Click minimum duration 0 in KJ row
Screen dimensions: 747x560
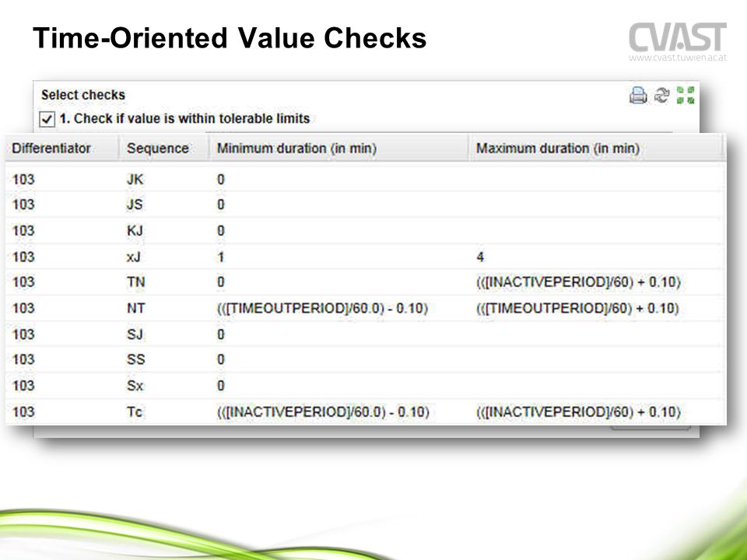(220, 230)
